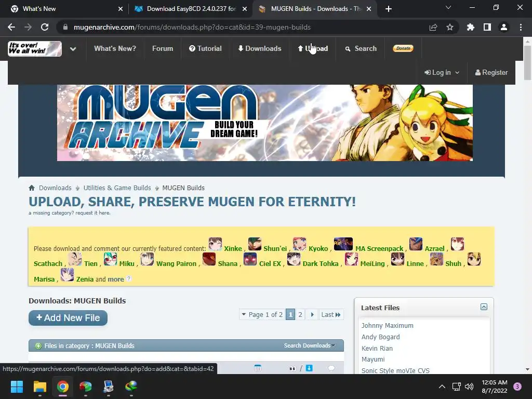532x399 pixels.
Task: Click the next page arrow
Action: pos(312,314)
